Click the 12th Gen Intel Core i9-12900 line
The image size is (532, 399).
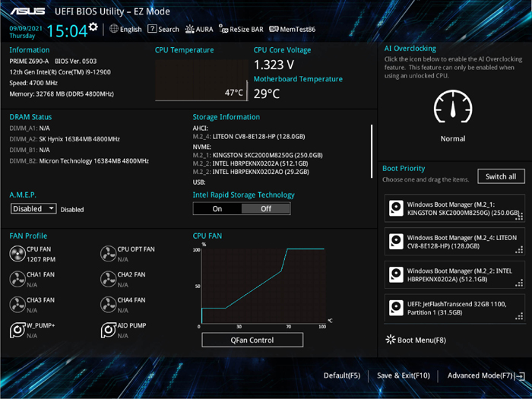coord(60,72)
